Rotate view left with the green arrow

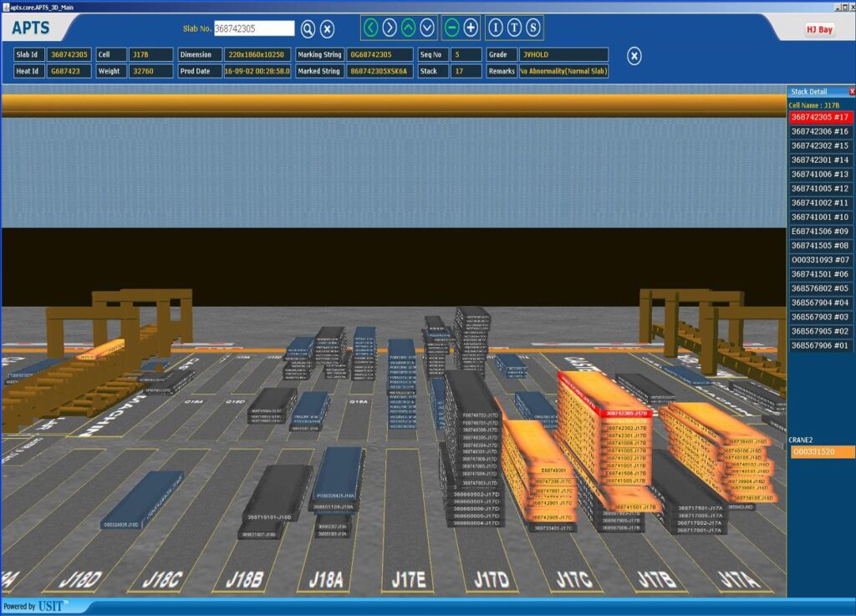pyautogui.click(x=370, y=28)
